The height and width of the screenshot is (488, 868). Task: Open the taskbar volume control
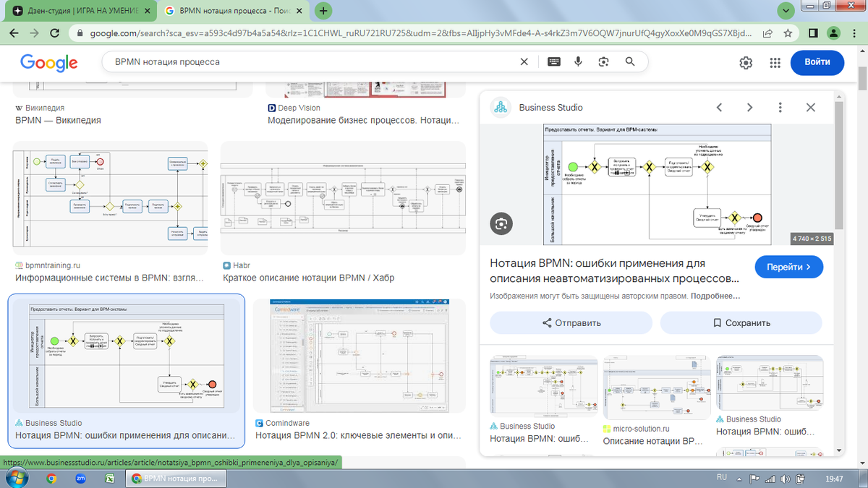point(786,479)
